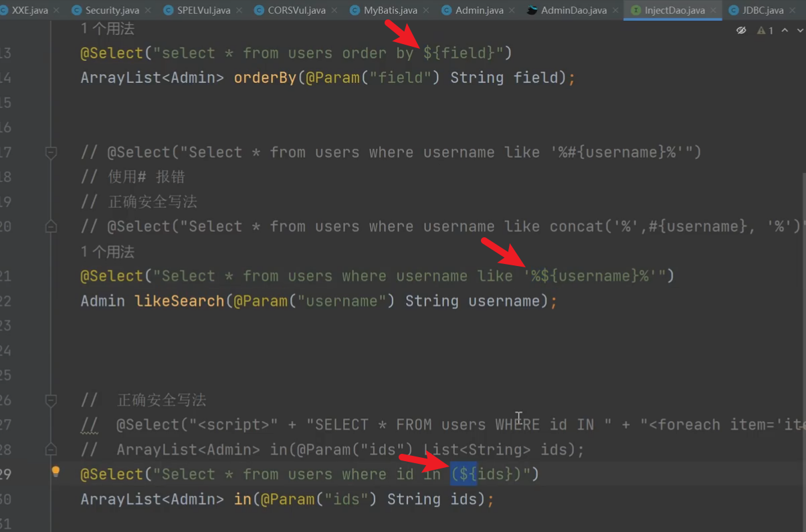Click the yellow intention lightbulb icon
Image resolution: width=806 pixels, height=532 pixels.
pyautogui.click(x=56, y=472)
